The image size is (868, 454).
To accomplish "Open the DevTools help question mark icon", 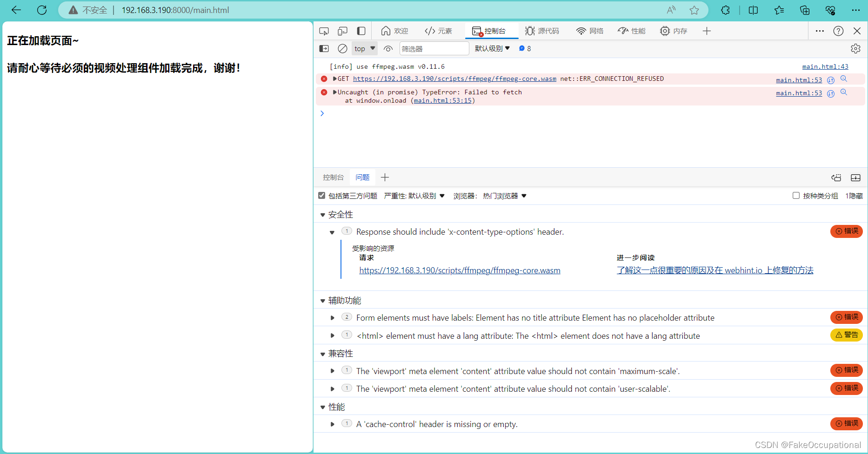I will (x=838, y=31).
